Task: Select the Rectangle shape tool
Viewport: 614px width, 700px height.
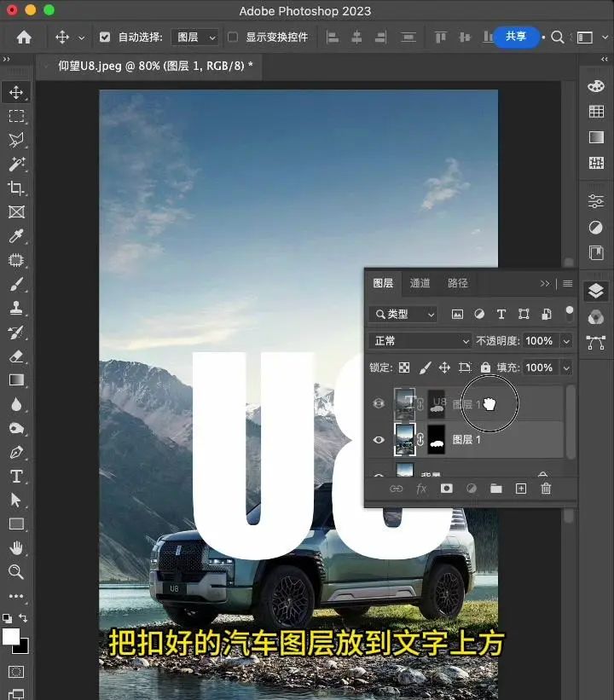Action: point(16,524)
